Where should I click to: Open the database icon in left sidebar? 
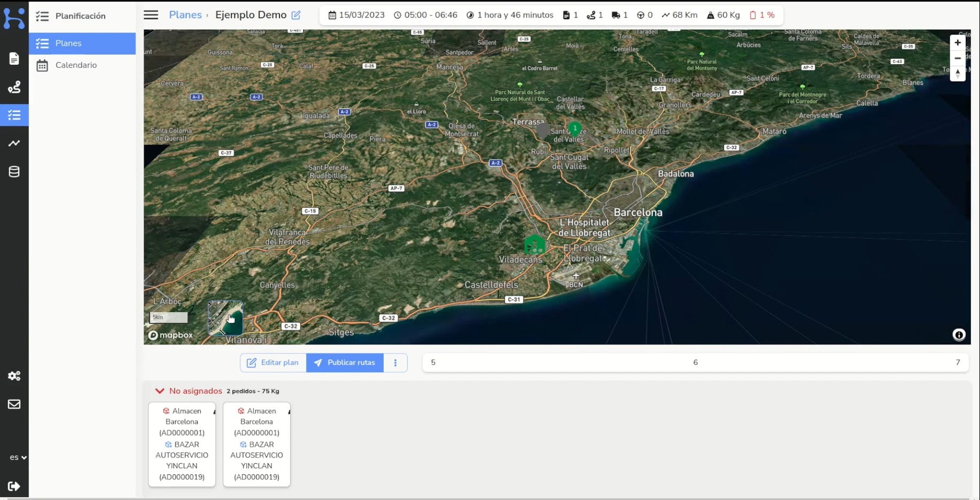14,172
